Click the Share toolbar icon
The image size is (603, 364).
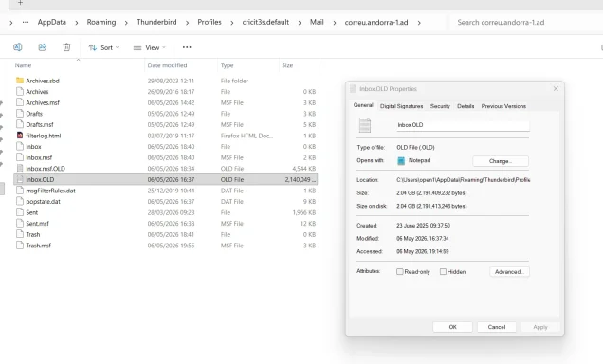pos(43,47)
